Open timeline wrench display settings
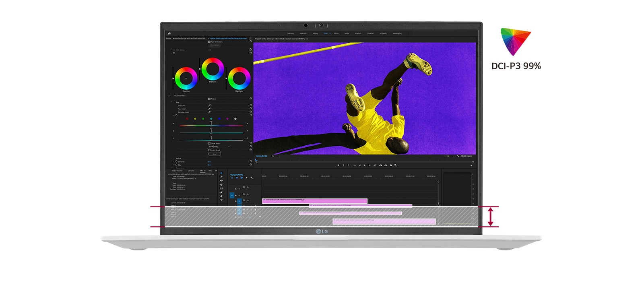The width and height of the screenshot is (644, 289). pos(252,178)
